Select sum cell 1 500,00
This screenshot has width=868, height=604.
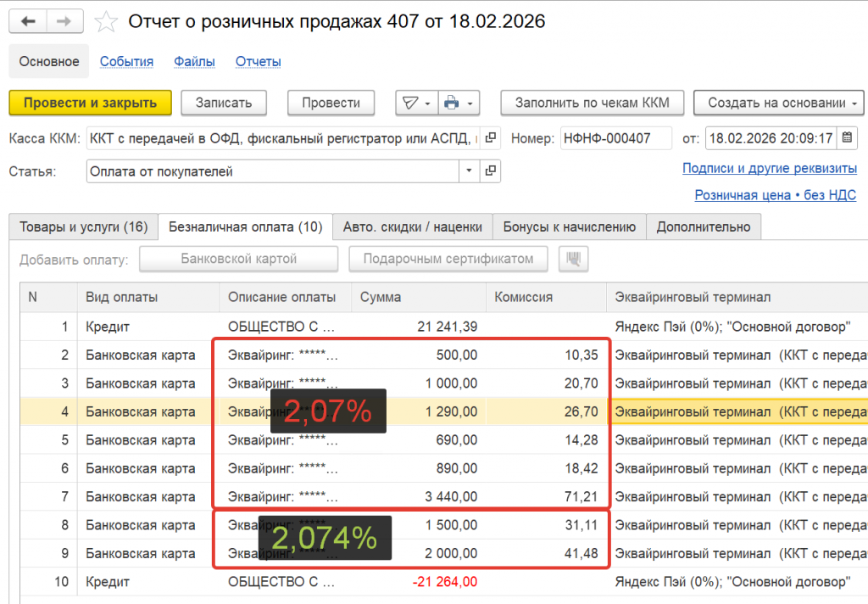tap(419, 525)
